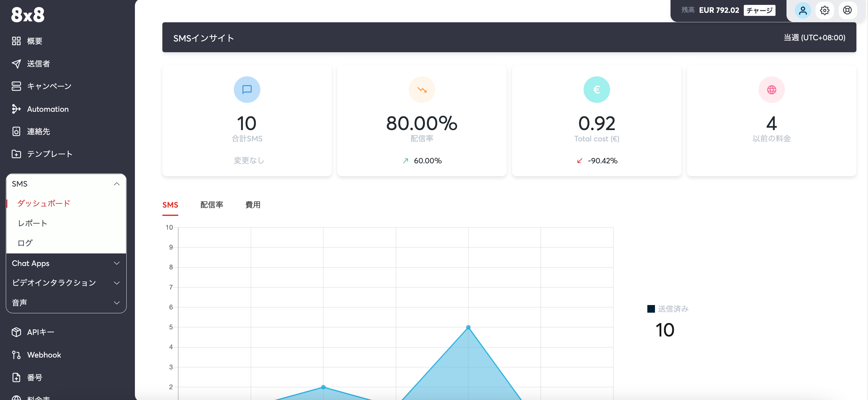
Task: Open the APIキー cube icon
Action: point(16,332)
